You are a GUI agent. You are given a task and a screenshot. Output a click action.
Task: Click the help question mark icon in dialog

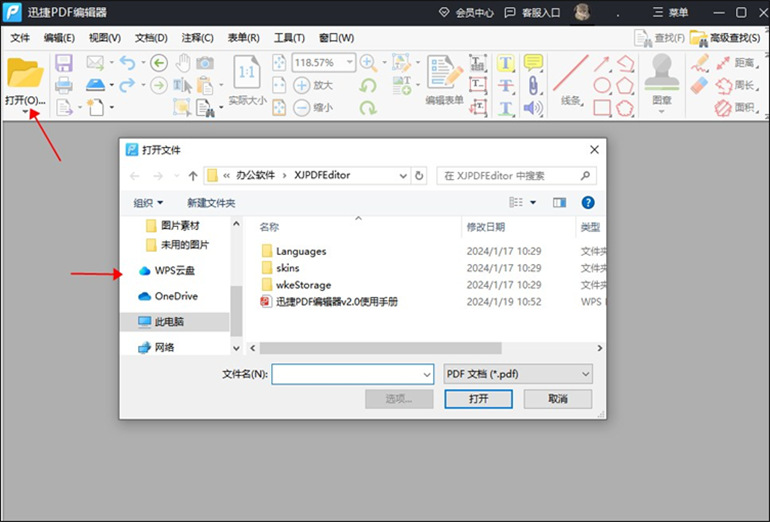click(x=588, y=202)
